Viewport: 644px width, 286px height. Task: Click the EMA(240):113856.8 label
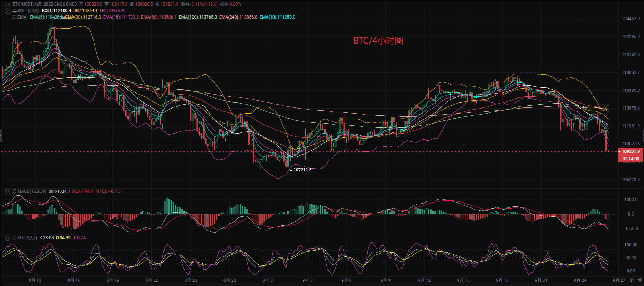pos(238,17)
